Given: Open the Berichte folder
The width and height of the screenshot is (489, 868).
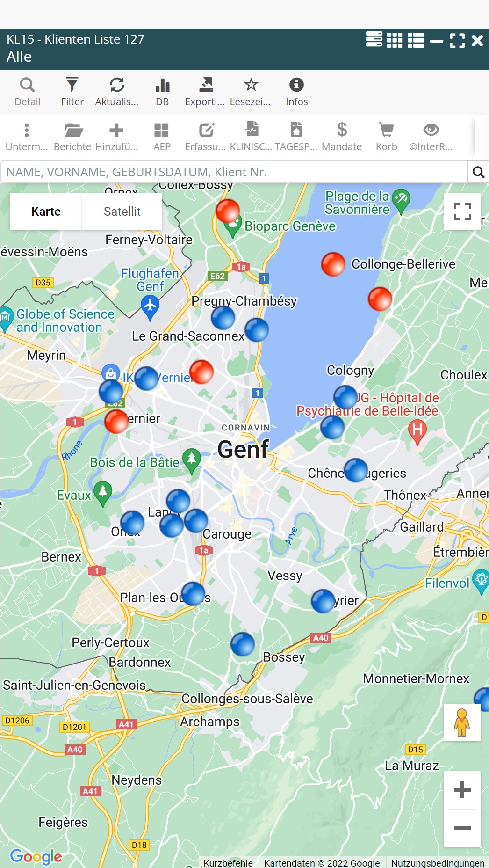Looking at the screenshot, I should point(72,137).
